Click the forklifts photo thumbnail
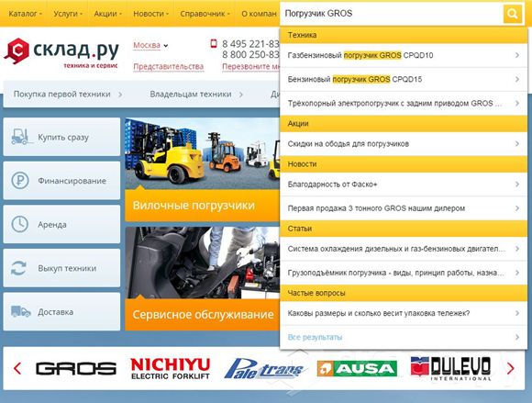Screen dimensions: 532x403 [202, 153]
